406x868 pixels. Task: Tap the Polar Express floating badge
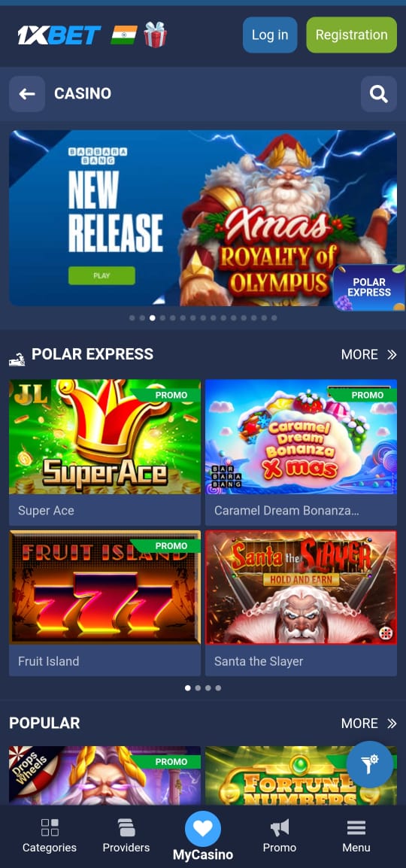coord(369,287)
